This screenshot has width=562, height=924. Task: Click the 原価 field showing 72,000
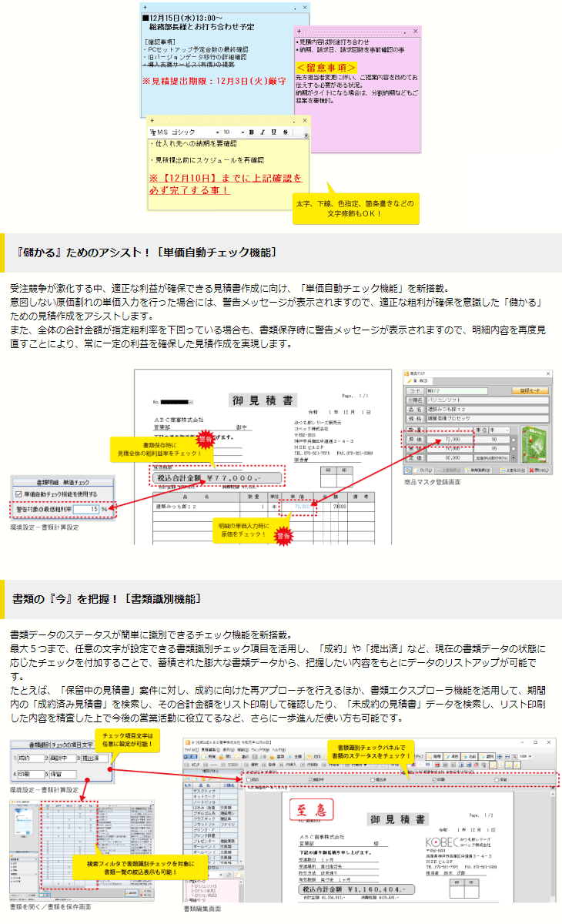point(450,438)
